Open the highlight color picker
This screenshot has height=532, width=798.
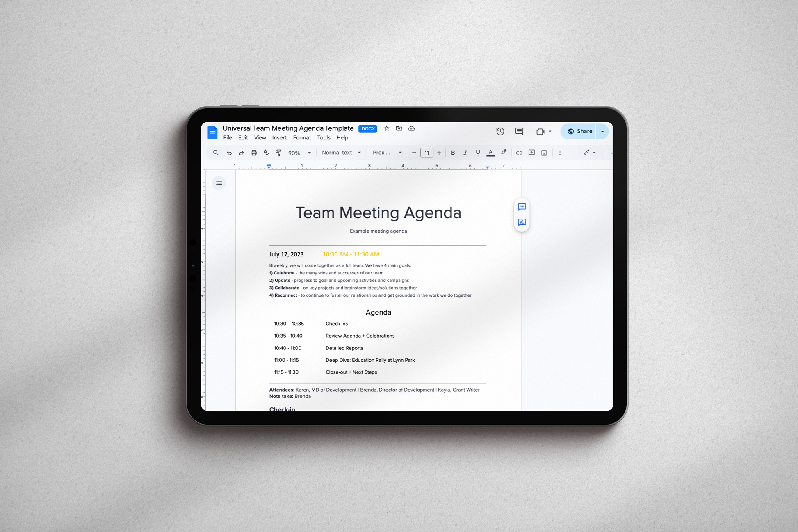coord(504,152)
